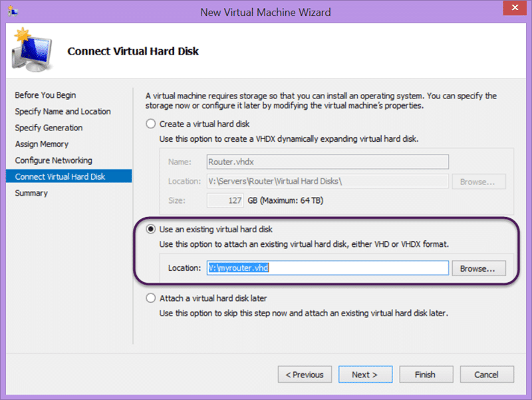Click the wizard app icon in title bar
Viewport: 532px width, 400px height.
pyautogui.click(x=13, y=11)
